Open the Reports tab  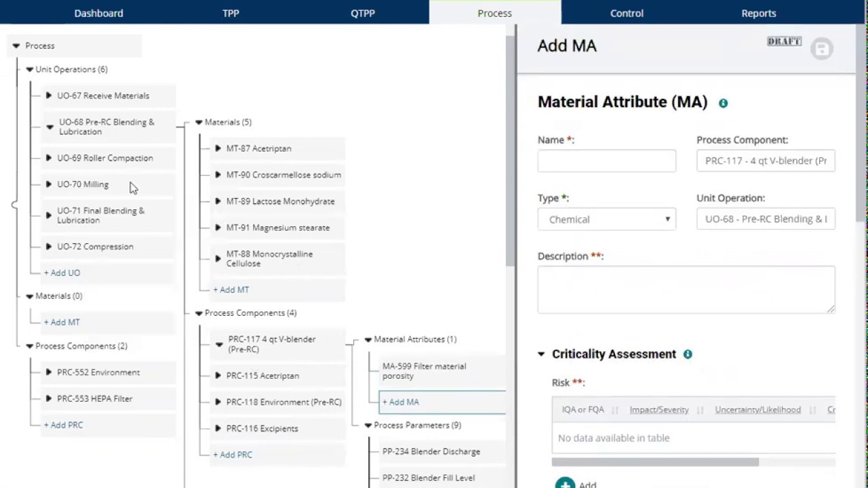point(758,13)
